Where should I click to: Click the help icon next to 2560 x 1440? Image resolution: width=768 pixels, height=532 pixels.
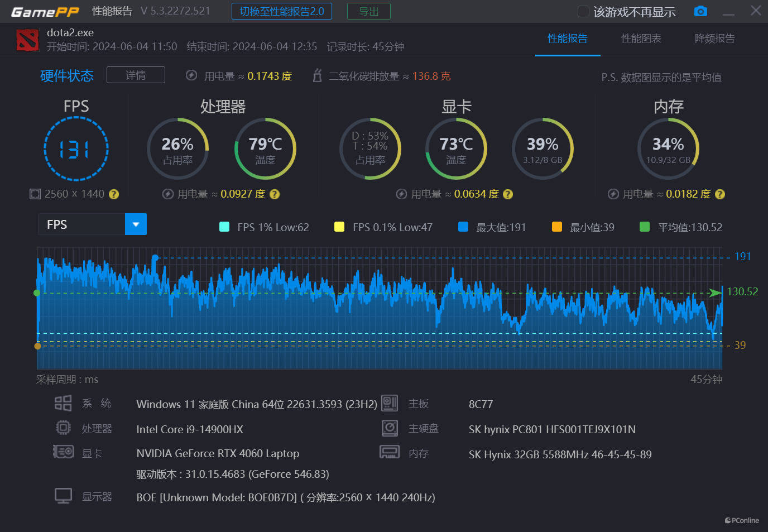[x=114, y=194]
